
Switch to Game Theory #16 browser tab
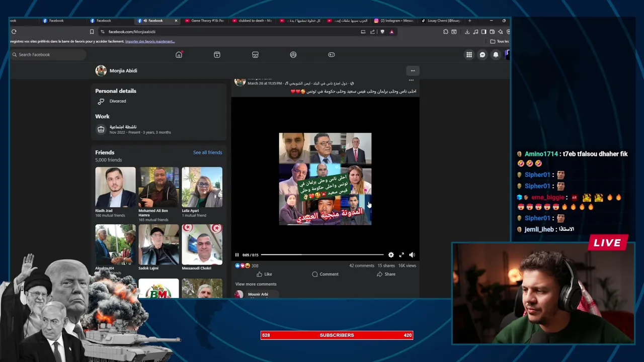[x=205, y=21]
